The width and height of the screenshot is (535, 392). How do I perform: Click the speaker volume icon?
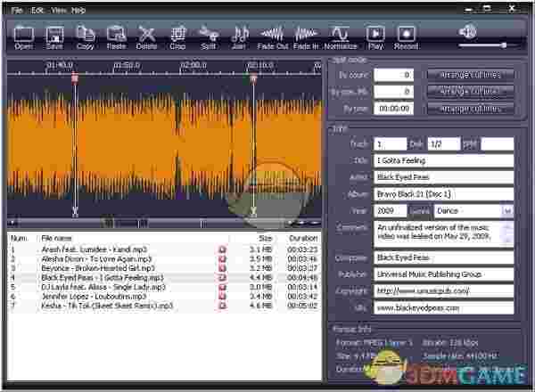click(x=468, y=31)
